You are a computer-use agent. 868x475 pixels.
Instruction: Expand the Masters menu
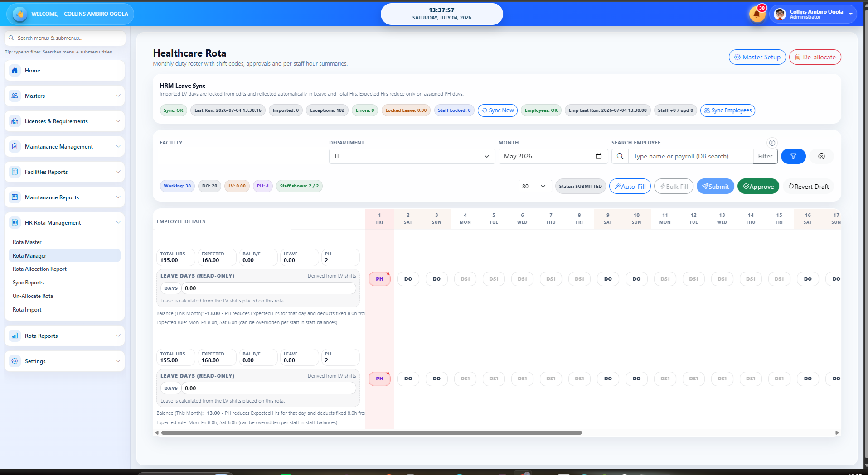pyautogui.click(x=118, y=96)
